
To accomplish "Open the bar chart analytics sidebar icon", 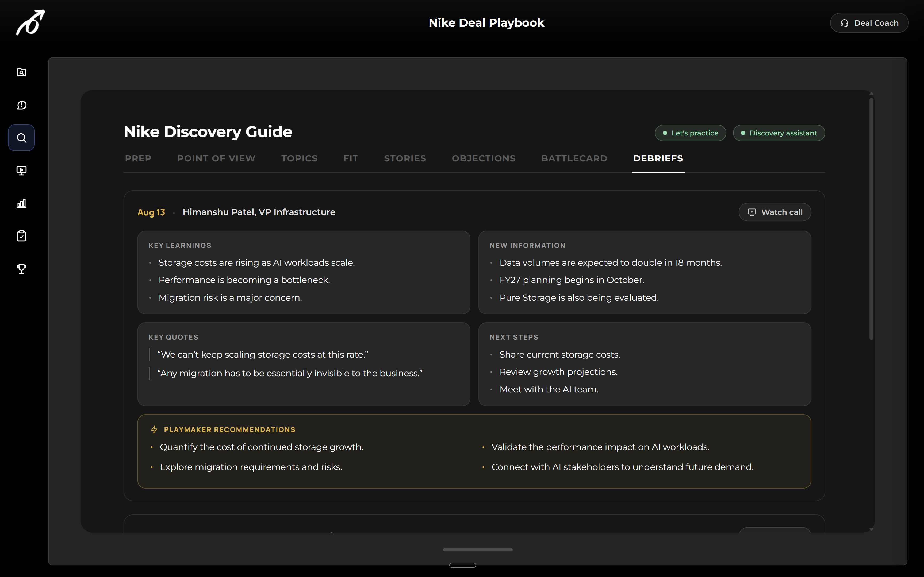I will pos(22,203).
